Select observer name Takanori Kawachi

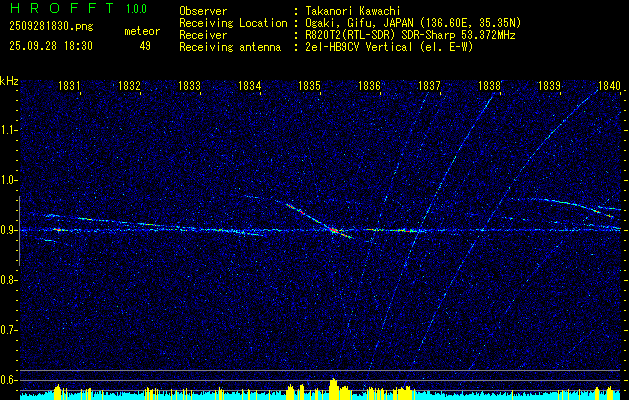(353, 12)
